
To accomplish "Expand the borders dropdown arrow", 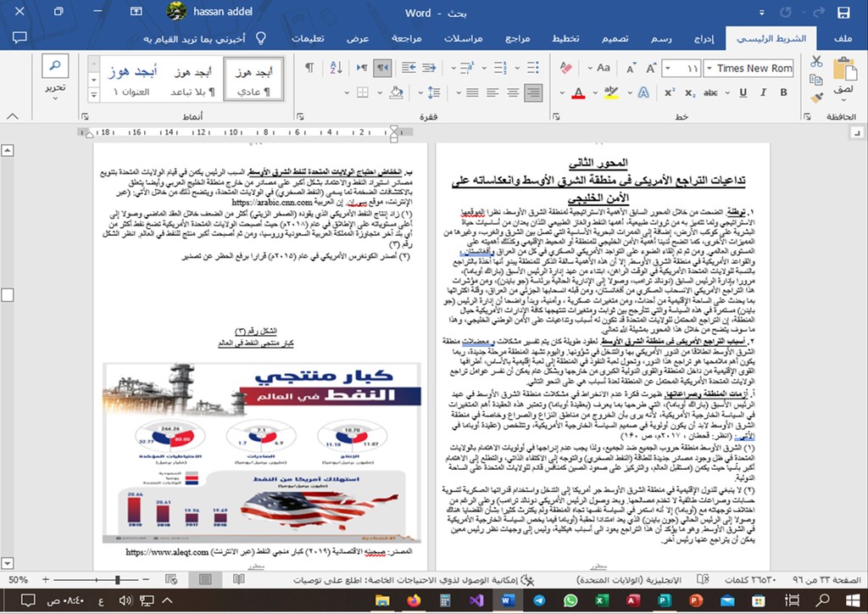I will (x=347, y=92).
